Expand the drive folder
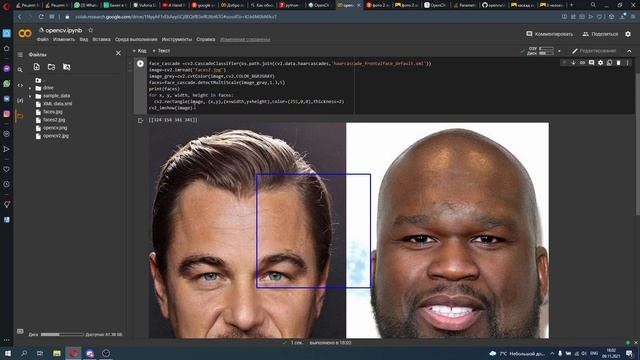Viewport: 640px width, 360px height. (x=30, y=88)
